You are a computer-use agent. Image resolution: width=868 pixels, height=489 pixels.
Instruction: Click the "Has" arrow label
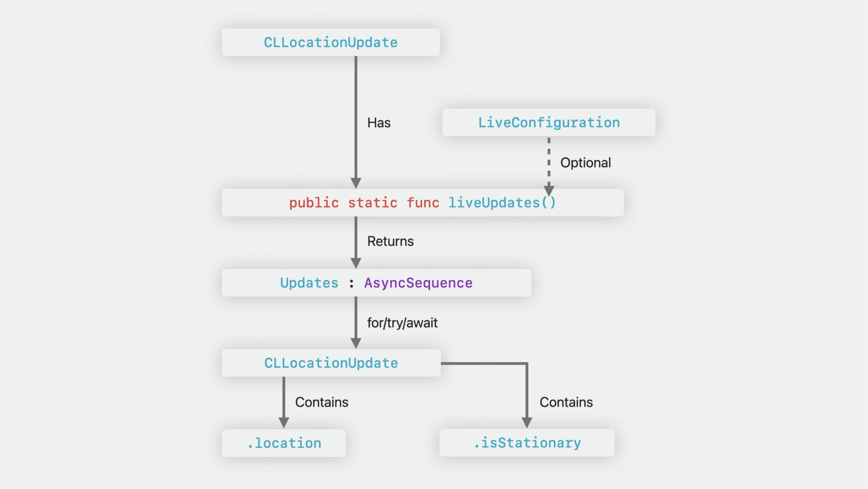pos(379,123)
